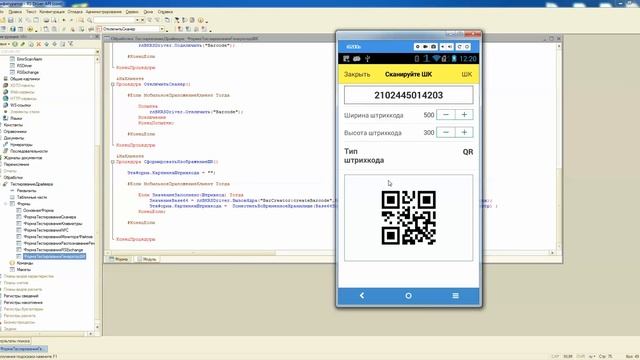The image size is (640, 360).
Task: Select Регистры сведений in the tree
Action: pyautogui.click(x=21, y=296)
